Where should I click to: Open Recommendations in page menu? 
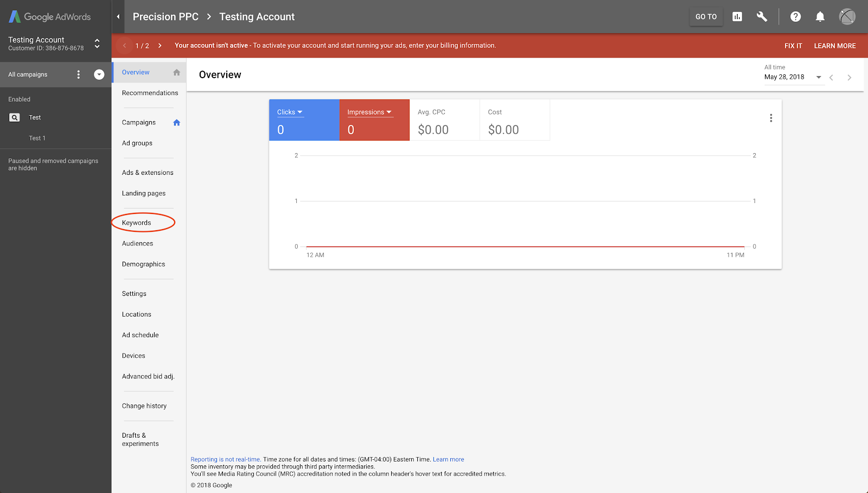click(x=149, y=93)
